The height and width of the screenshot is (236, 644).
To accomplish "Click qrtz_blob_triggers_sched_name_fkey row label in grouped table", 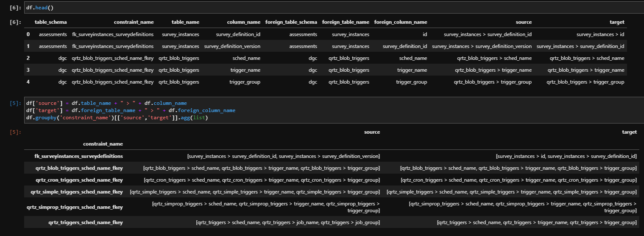I will click(79, 168).
